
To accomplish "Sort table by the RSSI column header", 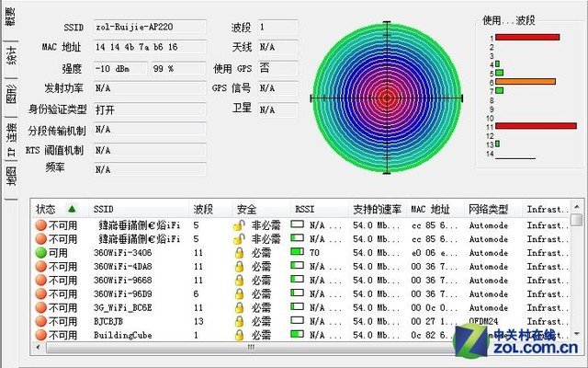I will 320,209.
